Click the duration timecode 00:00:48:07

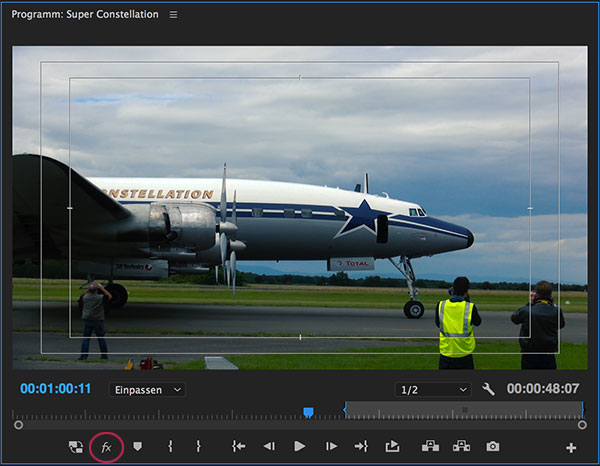pyautogui.click(x=543, y=389)
